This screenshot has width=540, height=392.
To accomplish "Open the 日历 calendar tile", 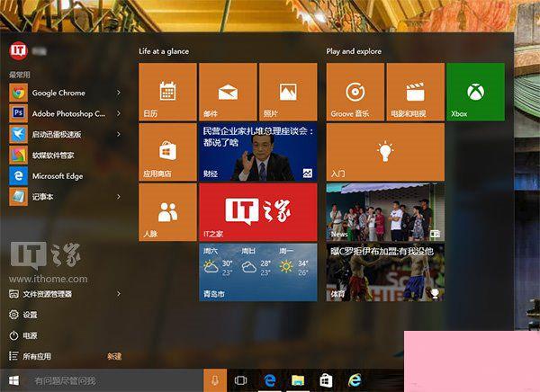I will [x=167, y=92].
